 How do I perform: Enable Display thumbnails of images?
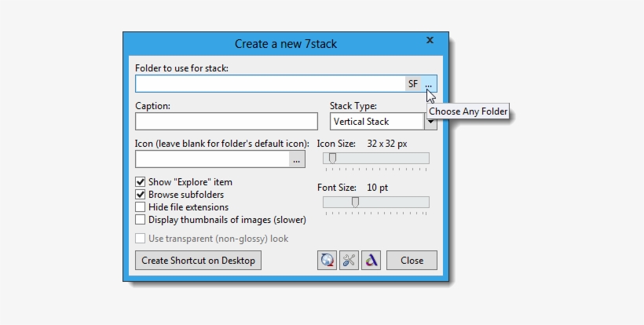coord(140,220)
